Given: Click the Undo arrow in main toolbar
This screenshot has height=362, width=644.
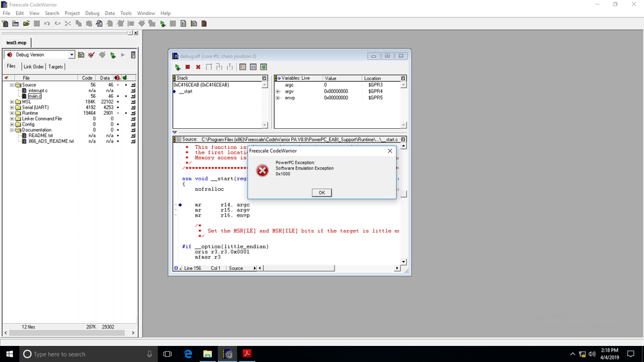Looking at the screenshot, I should 47,24.
